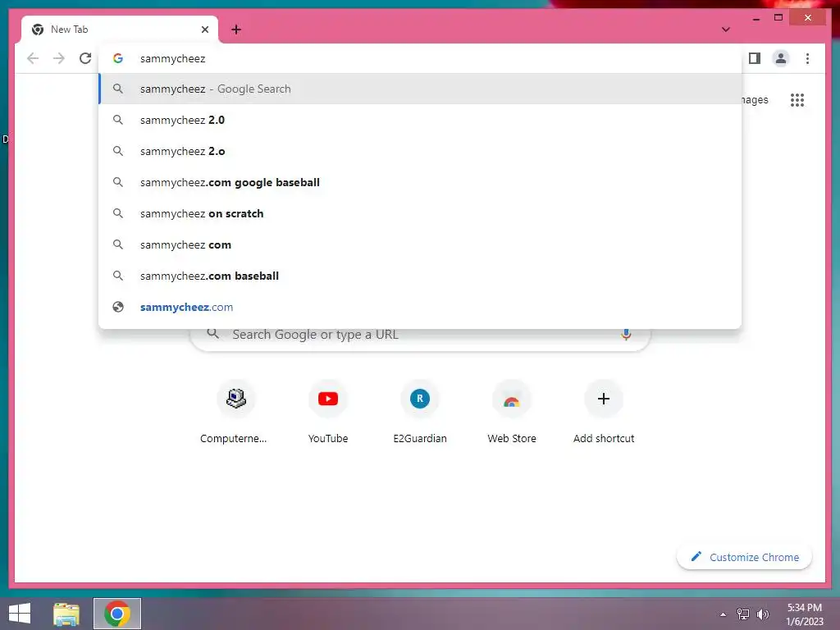The image size is (840, 630).
Task: Click the browser forward arrow
Action: [59, 58]
